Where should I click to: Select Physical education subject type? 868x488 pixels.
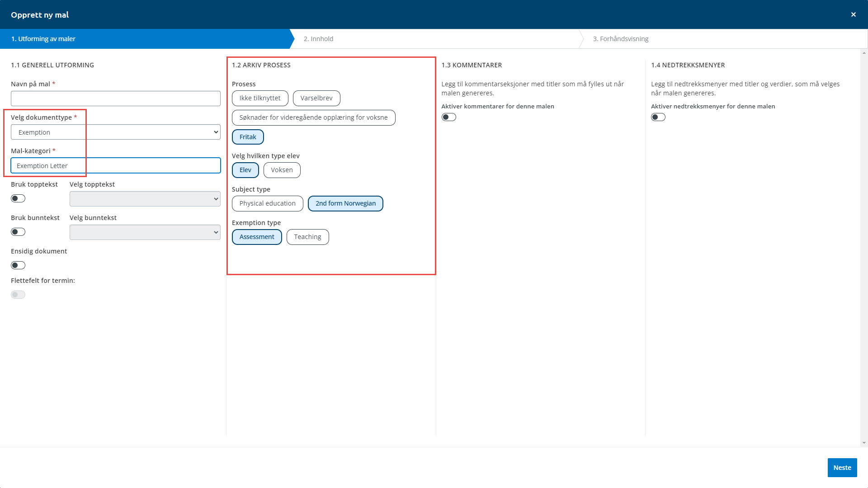pyautogui.click(x=267, y=203)
